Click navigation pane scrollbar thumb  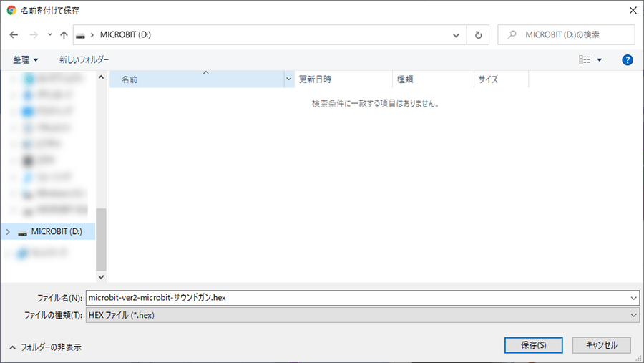(x=101, y=240)
